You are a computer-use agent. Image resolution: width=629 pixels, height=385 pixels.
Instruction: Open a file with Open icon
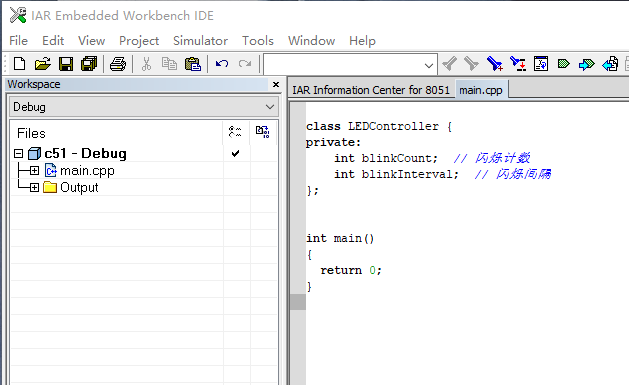coord(43,64)
